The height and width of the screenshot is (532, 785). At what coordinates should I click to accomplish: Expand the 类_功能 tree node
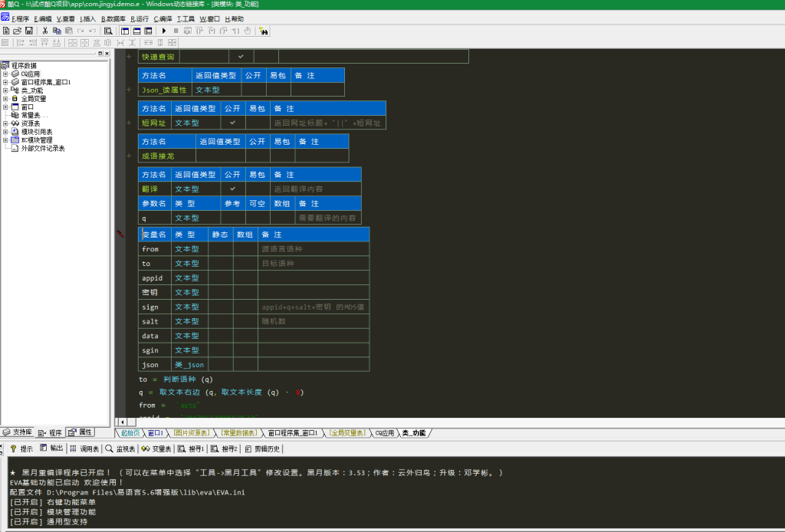pyautogui.click(x=5, y=90)
